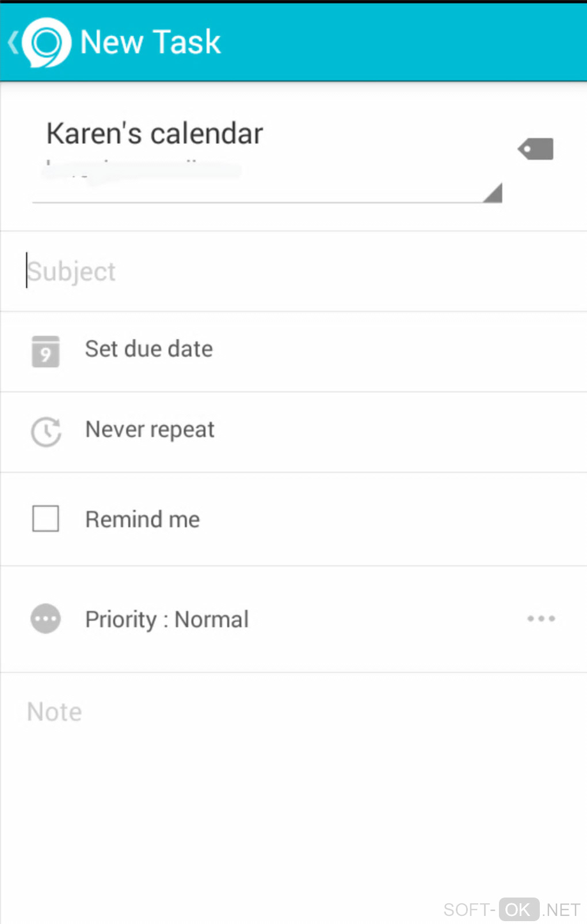This screenshot has height=924, width=587.
Task: Click the app logo beside New Task
Action: tap(47, 43)
